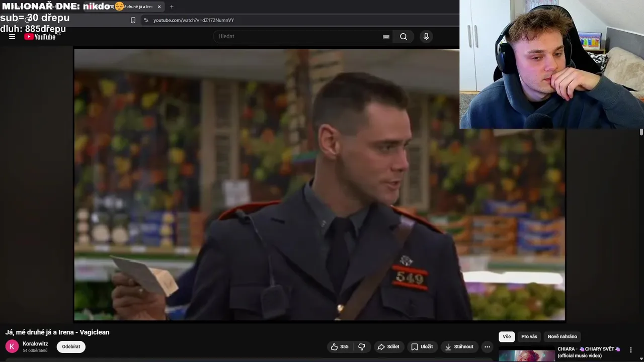Open more actions three-dot menu

(487, 346)
